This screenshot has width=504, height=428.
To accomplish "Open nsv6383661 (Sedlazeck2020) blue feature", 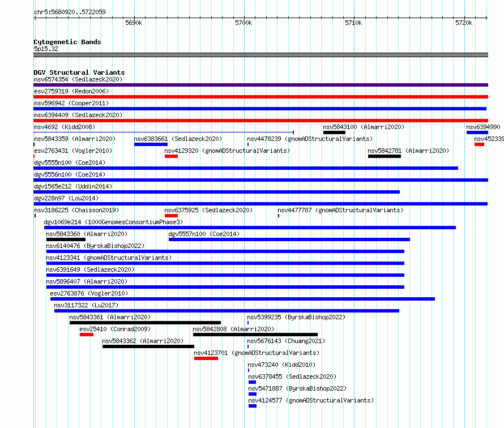I will pos(151,144).
